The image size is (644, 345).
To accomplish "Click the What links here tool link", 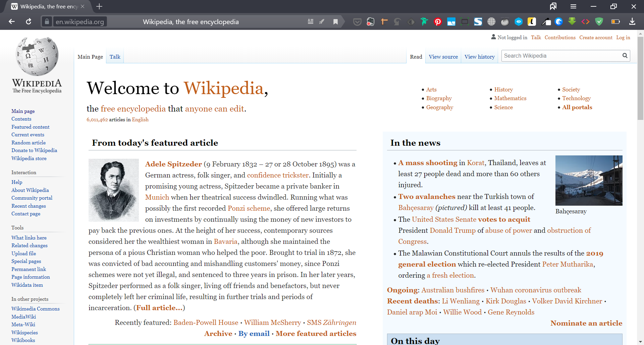I will [x=29, y=237].
